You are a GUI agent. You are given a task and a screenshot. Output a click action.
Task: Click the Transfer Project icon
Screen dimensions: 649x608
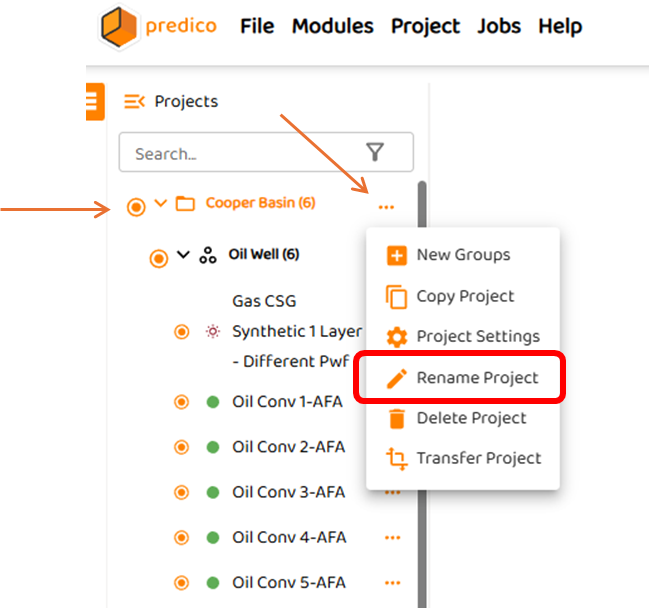(397, 459)
